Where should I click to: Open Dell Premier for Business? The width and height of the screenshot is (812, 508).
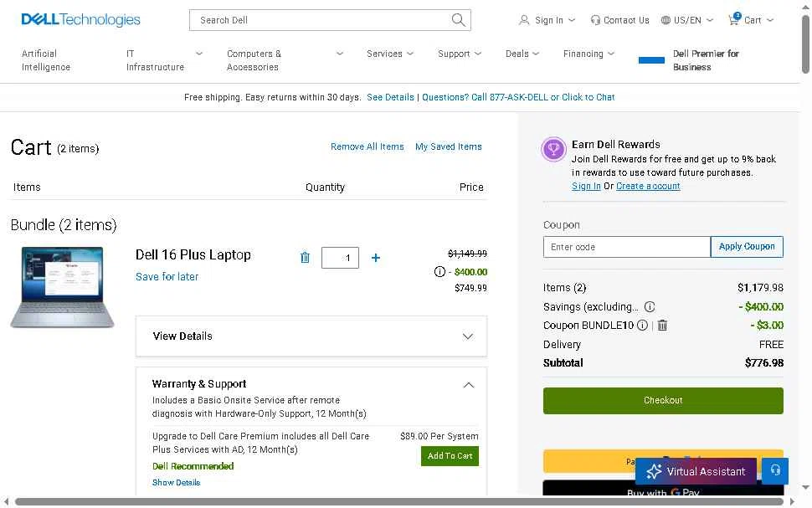pyautogui.click(x=706, y=60)
